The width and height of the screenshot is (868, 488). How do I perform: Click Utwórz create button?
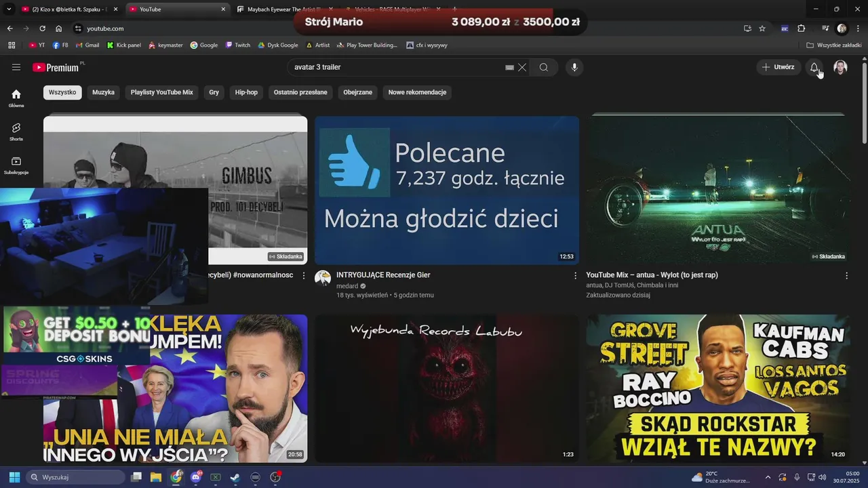[x=778, y=67]
